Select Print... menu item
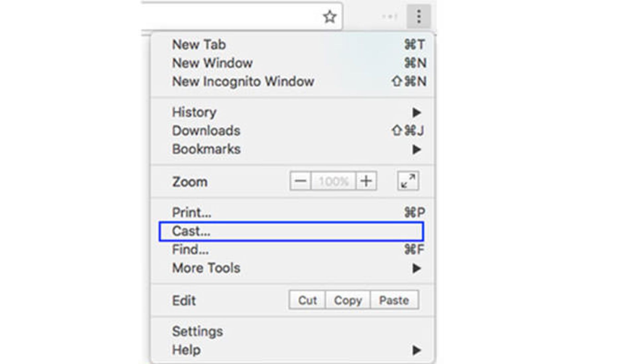 click(191, 213)
